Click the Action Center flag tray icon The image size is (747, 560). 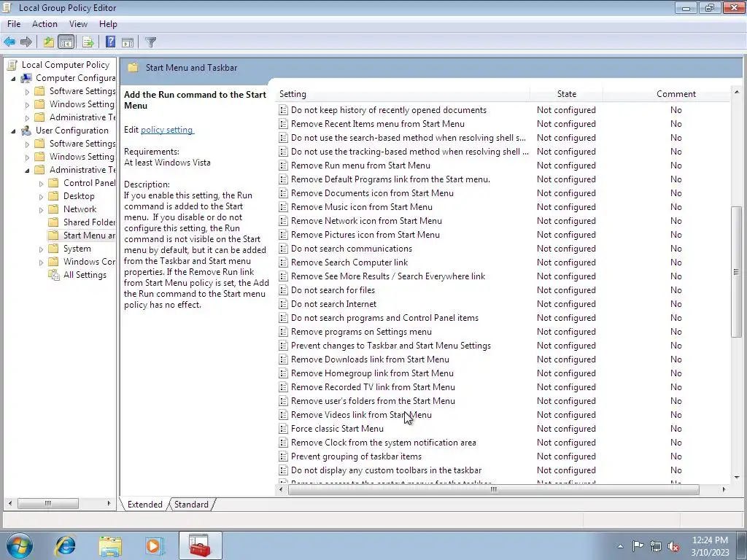(638, 546)
